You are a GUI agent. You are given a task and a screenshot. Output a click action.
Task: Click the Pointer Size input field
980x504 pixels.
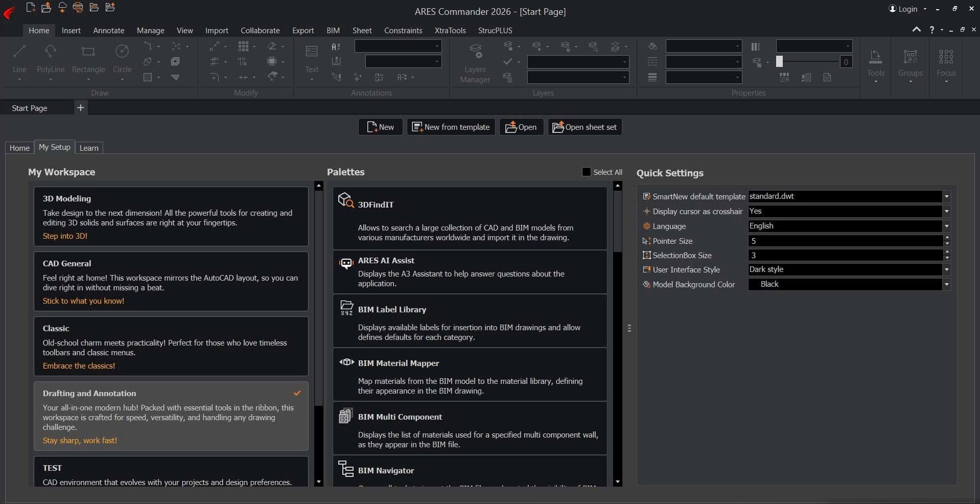click(x=845, y=241)
